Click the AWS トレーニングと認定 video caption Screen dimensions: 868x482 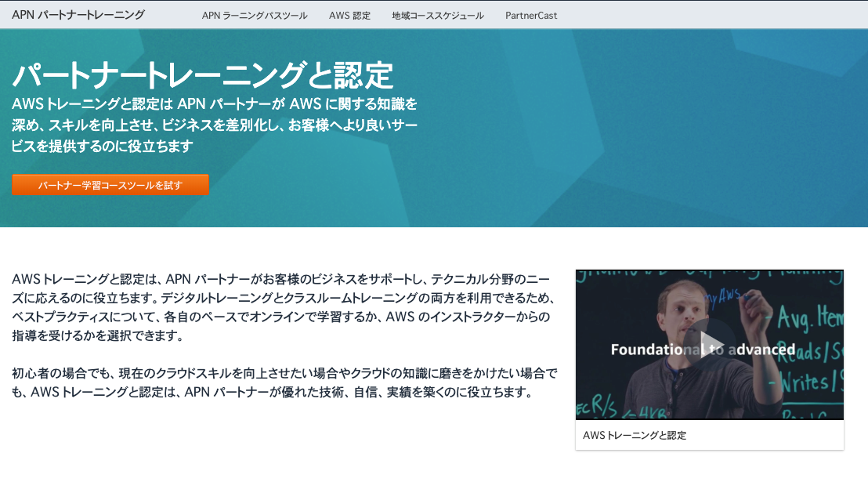pyautogui.click(x=635, y=436)
